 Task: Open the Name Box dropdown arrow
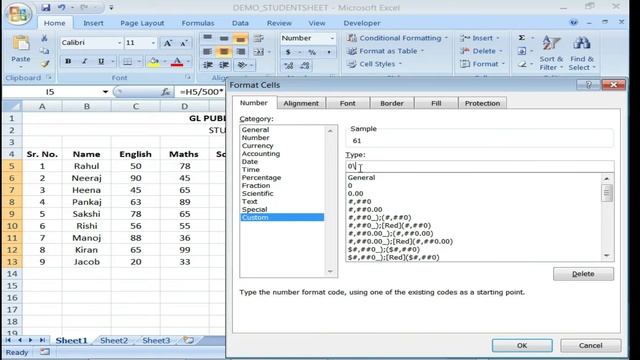tap(105, 92)
